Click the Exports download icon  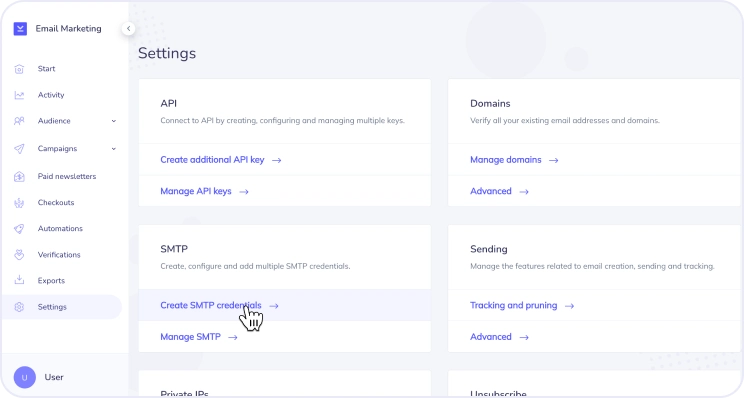coord(19,281)
